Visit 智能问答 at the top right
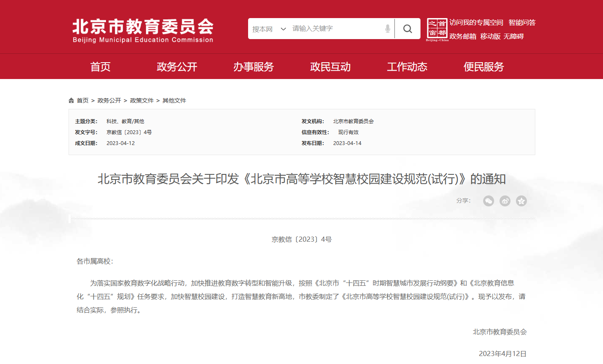This screenshot has height=364, width=603. (x=521, y=22)
